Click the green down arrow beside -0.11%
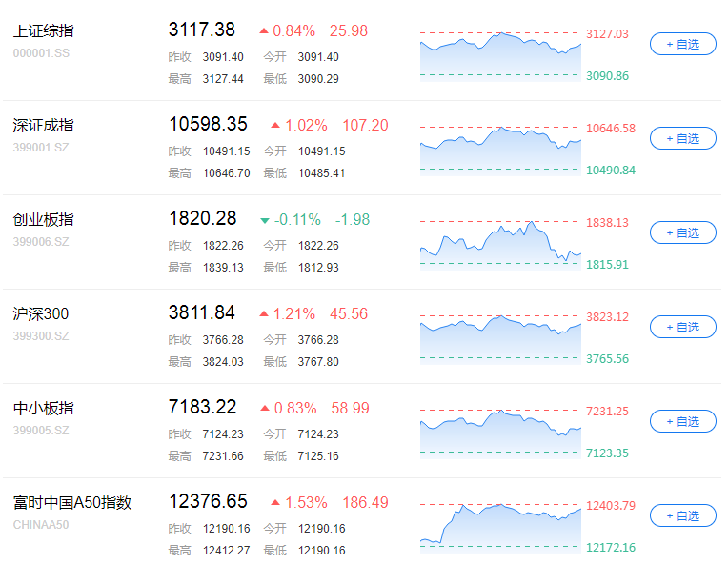Viewport: 728px width, 564px height. (265, 220)
